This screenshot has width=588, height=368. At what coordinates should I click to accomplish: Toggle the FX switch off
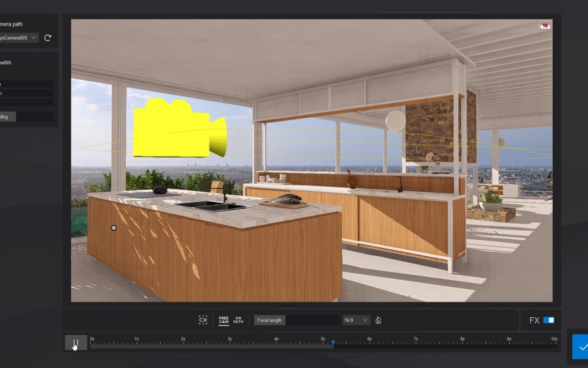[548, 320]
